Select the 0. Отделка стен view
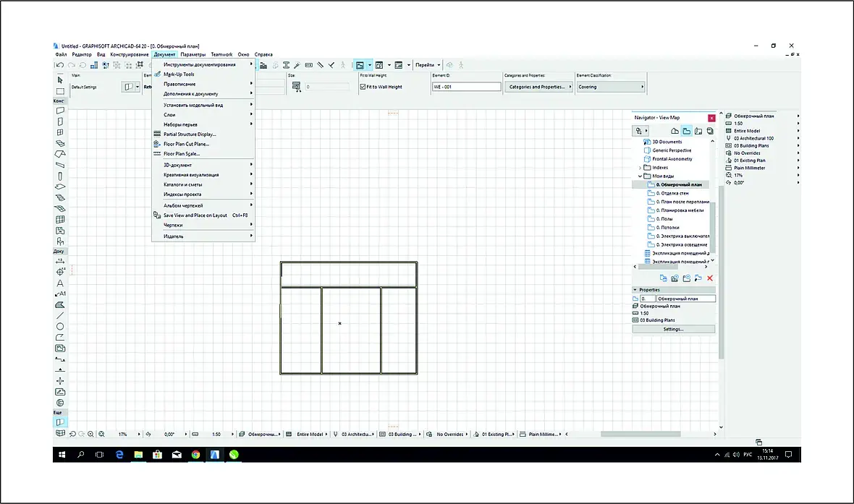 [x=672, y=193]
